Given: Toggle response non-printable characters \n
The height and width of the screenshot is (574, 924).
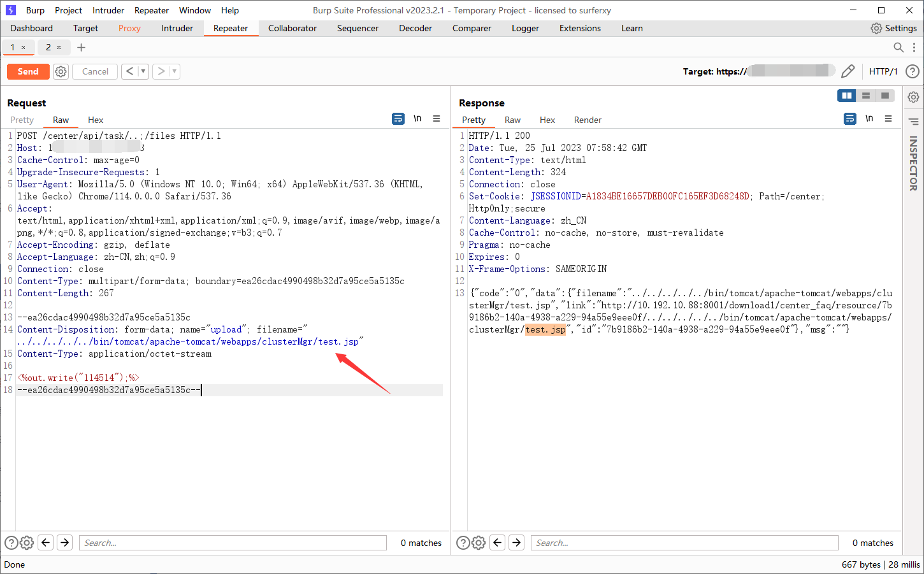Looking at the screenshot, I should (x=869, y=118).
